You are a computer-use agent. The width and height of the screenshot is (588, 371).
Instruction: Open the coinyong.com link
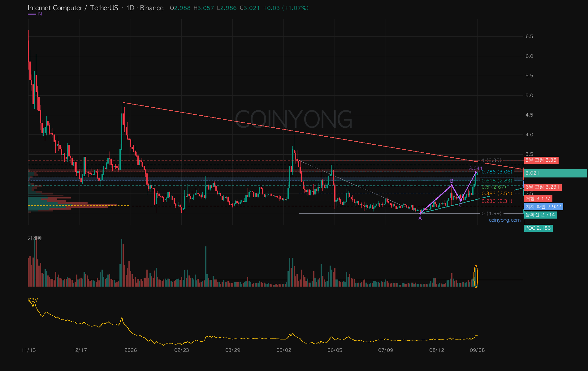pyautogui.click(x=505, y=220)
